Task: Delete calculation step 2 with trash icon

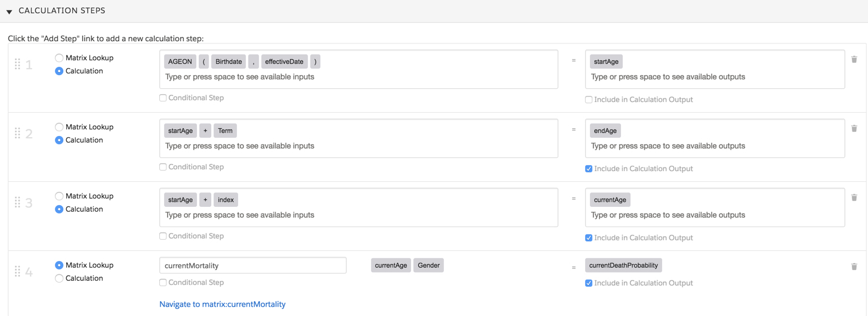Action: pos(854,128)
